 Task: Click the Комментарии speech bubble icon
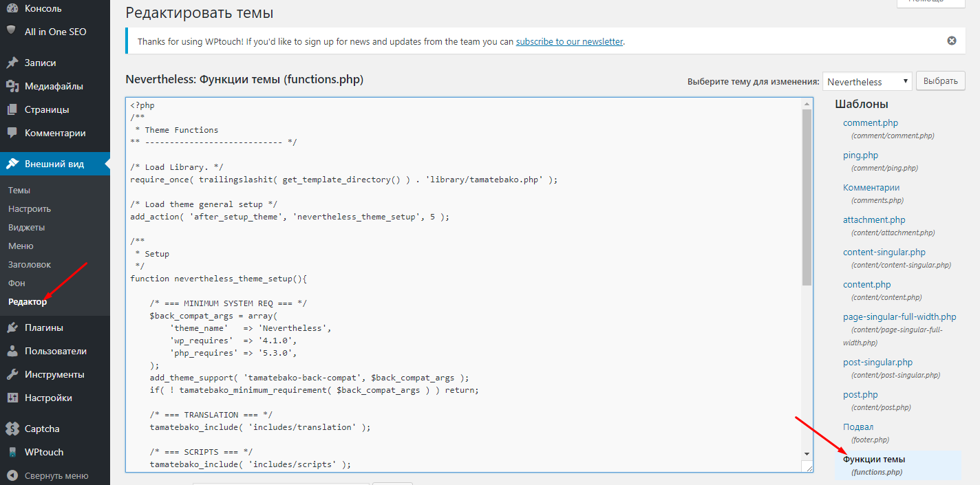tap(12, 133)
